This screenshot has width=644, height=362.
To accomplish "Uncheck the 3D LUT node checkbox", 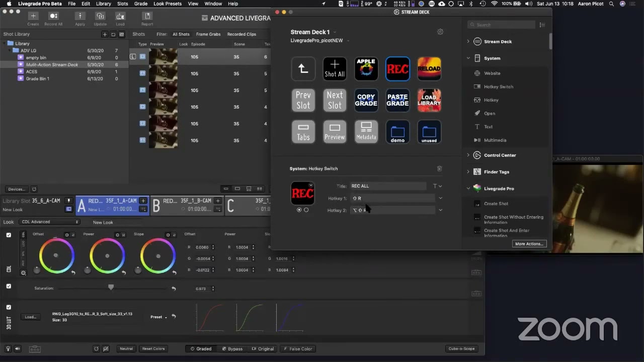I will click(9, 307).
